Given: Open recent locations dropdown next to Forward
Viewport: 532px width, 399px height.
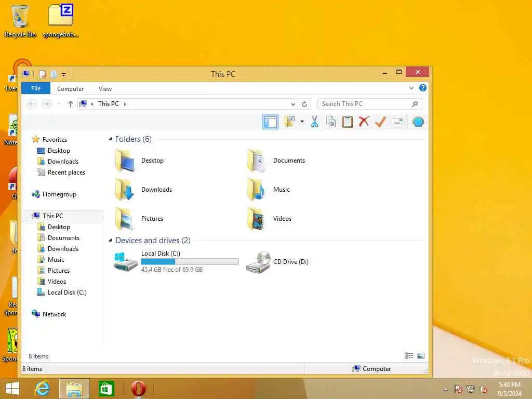Looking at the screenshot, I should 59,104.
